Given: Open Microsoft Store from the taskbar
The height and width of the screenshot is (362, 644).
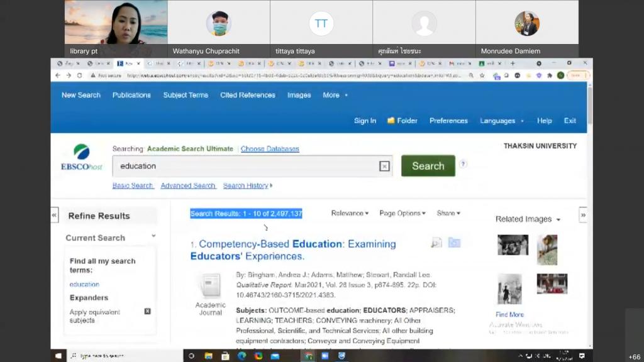Looking at the screenshot, I should tap(225, 356).
